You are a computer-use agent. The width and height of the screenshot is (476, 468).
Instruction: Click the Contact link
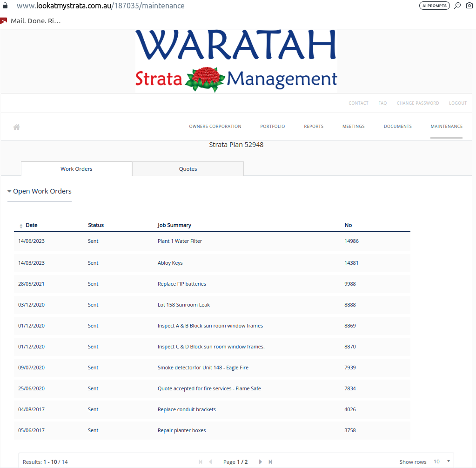tap(359, 103)
